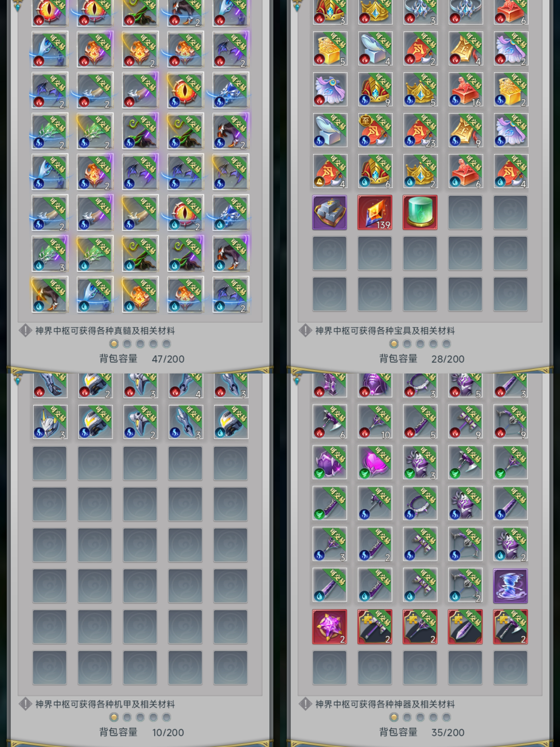Click the 神界中枢可获得各种神器及相关材料 hint text
Screen dimensions: 560x747
click(x=385, y=704)
